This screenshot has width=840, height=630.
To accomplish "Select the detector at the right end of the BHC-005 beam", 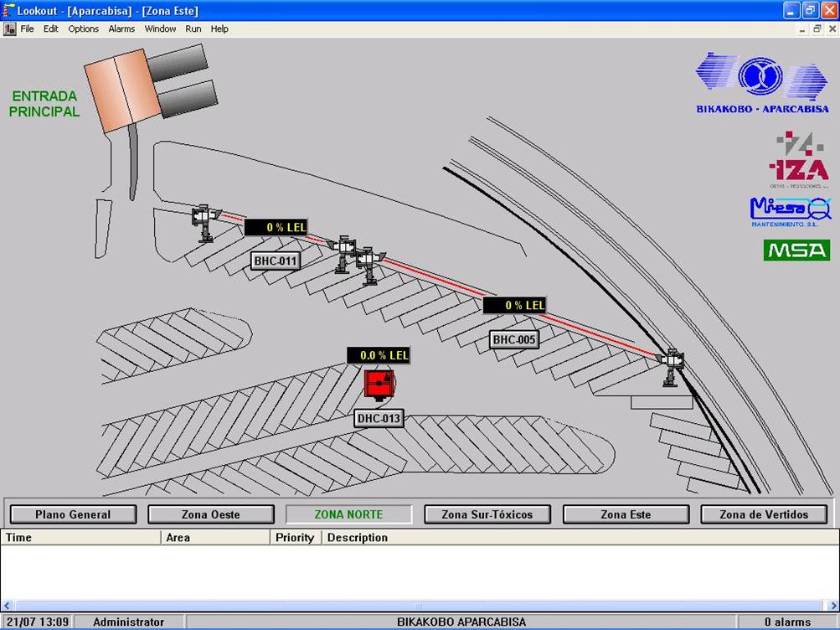I will coord(672,367).
